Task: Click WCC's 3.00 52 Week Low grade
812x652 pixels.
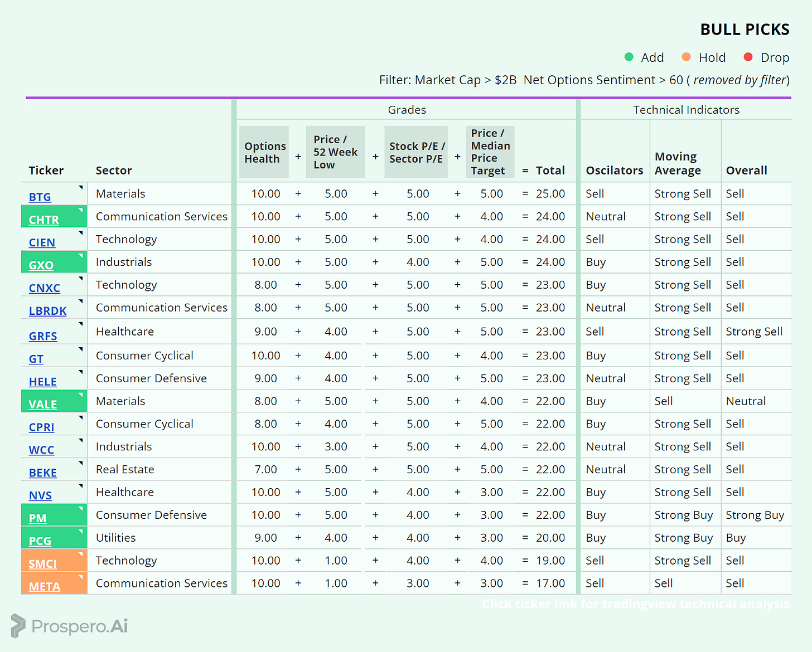Action: point(336,446)
